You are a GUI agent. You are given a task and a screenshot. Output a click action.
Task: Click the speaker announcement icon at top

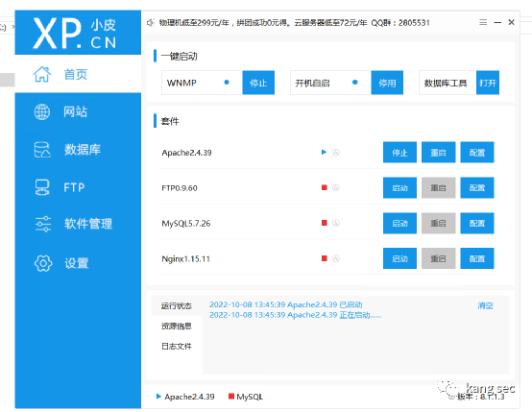coord(151,23)
